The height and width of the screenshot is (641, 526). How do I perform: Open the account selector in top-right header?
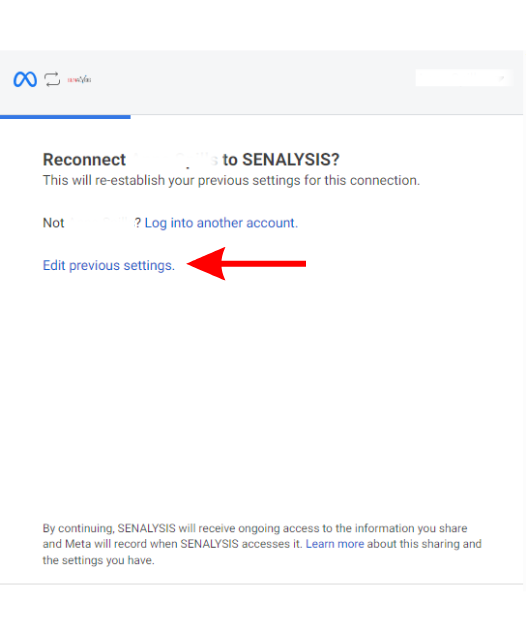pos(463,78)
